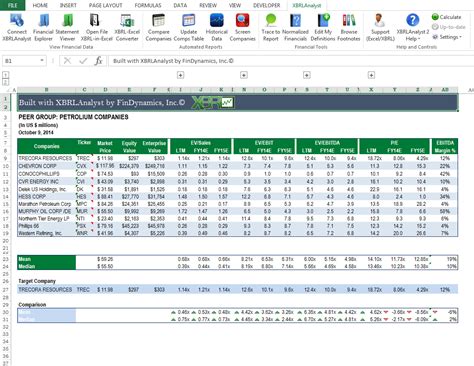
Task: Run Compare Companies report
Action: [x=158, y=27]
